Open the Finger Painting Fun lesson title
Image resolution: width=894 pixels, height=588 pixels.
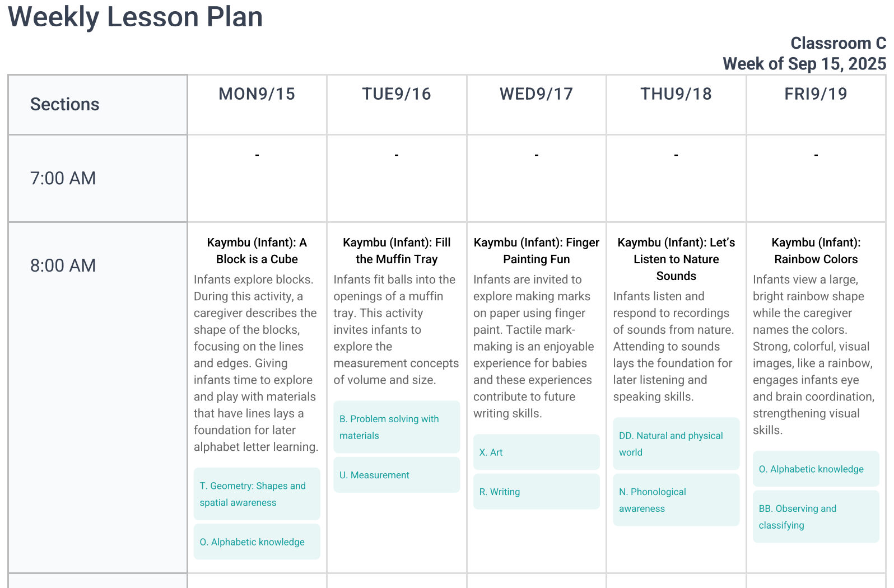click(x=536, y=251)
